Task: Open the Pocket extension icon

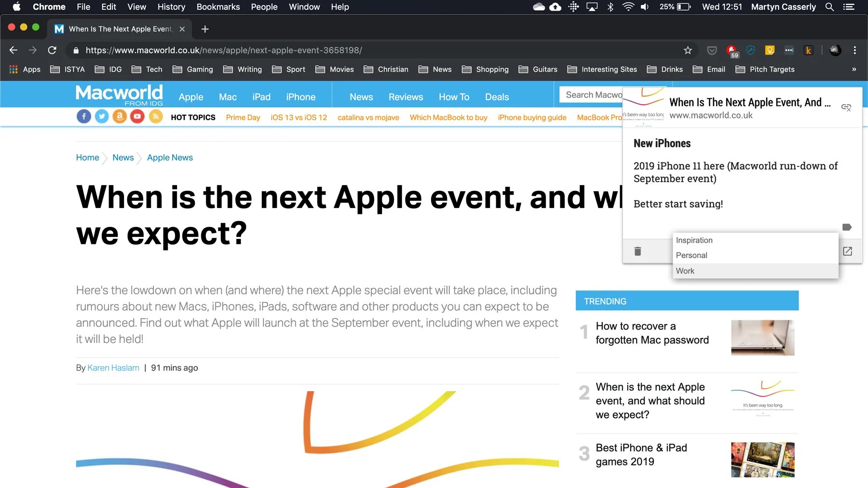Action: (x=712, y=50)
